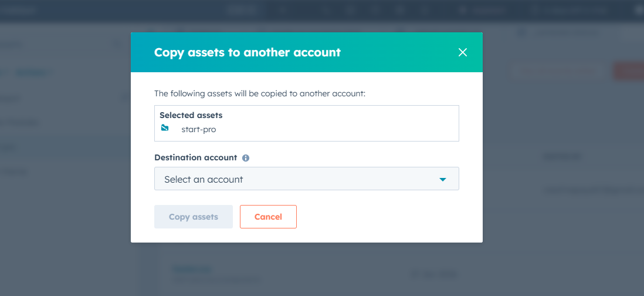Viewport: 644px width, 296px height.
Task: Click the "Selected assets" heading
Action: click(x=191, y=115)
